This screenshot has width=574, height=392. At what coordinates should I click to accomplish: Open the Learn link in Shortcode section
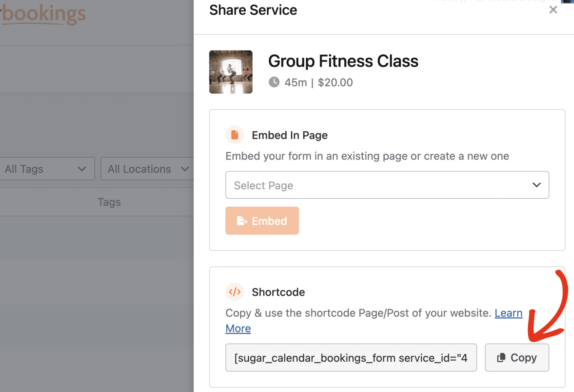508,313
